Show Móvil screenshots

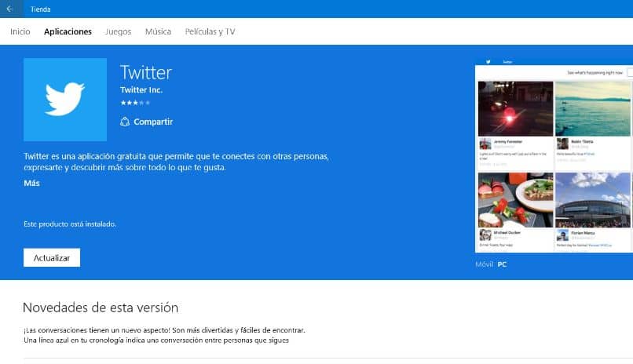(484, 264)
